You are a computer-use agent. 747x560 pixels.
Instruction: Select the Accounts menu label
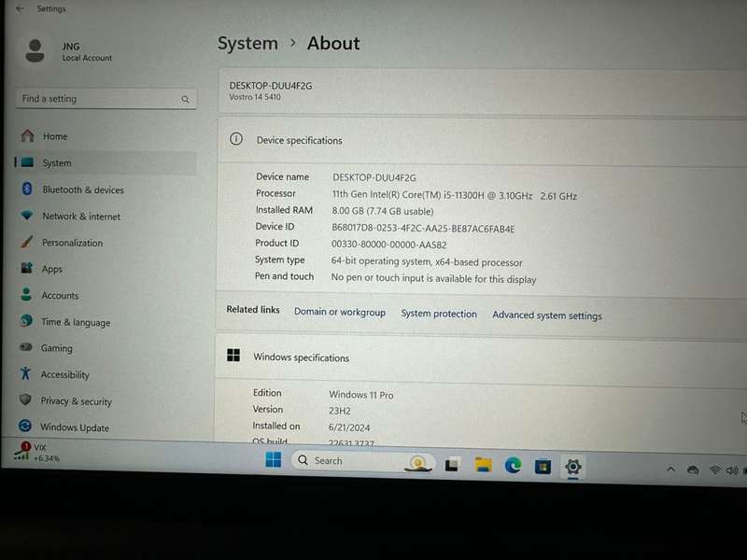[60, 295]
